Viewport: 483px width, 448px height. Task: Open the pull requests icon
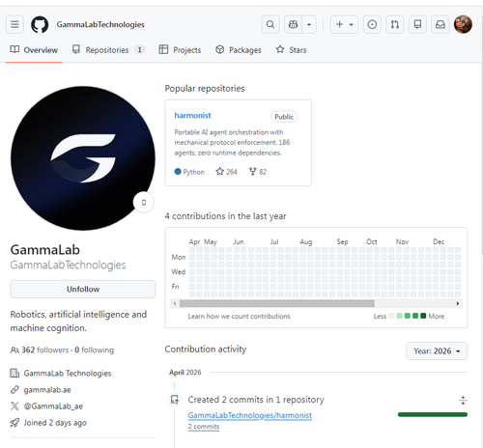click(x=395, y=24)
